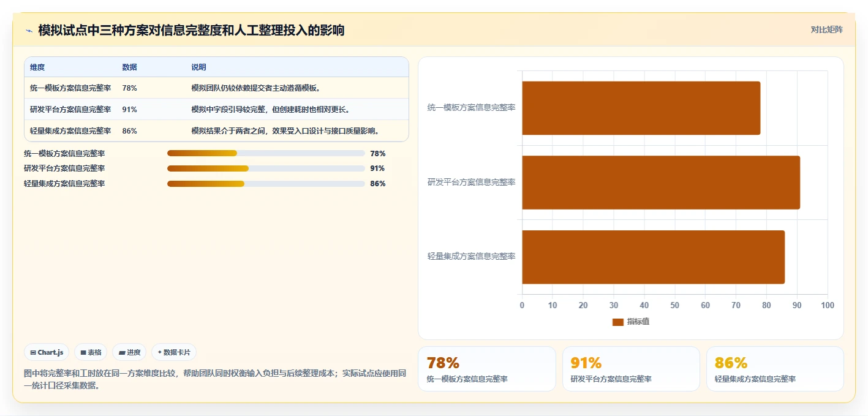Click the 统一模板方案 chart bar

coord(641,108)
